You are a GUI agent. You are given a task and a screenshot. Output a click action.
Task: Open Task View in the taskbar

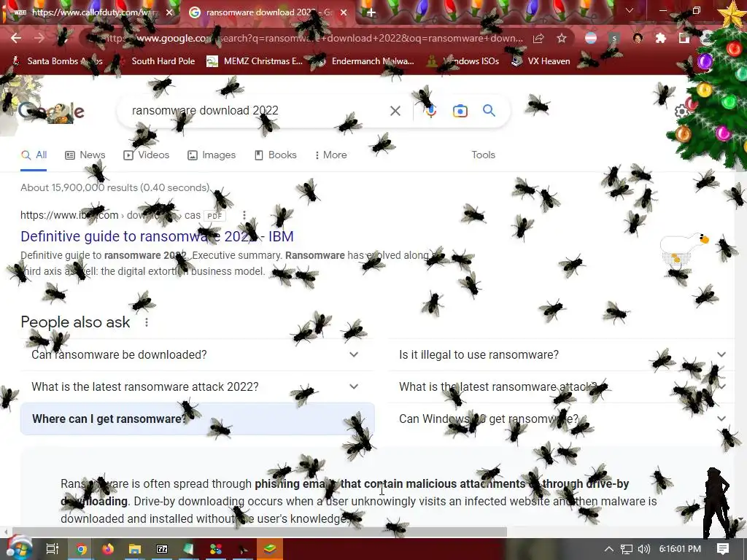point(53,549)
